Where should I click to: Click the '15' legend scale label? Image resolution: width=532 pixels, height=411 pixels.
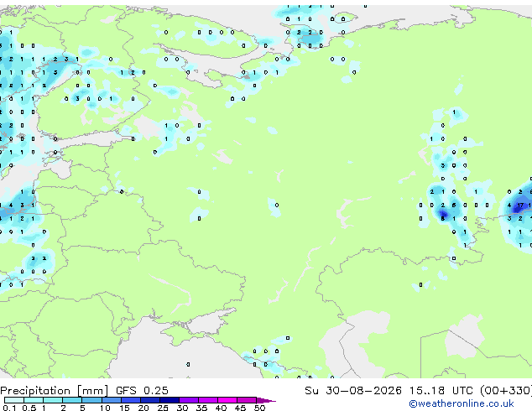click(124, 408)
